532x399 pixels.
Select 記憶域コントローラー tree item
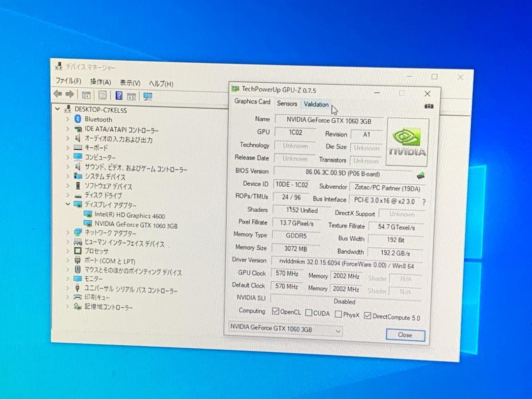108,307
